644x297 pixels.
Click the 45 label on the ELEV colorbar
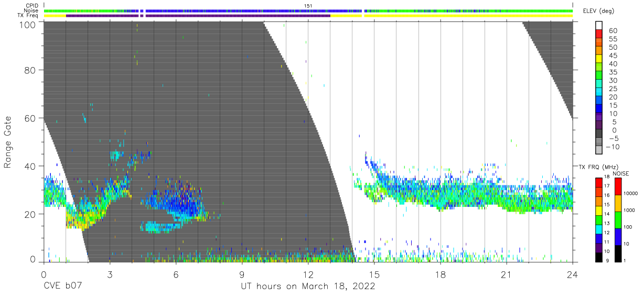pos(613,56)
